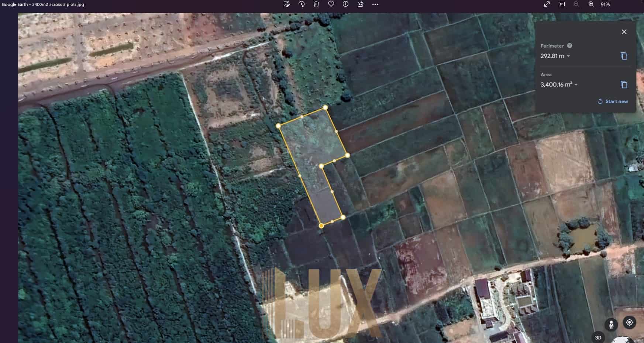Screen dimensions: 644x343
Task: Open the file info panel icon
Action: [x=346, y=4]
